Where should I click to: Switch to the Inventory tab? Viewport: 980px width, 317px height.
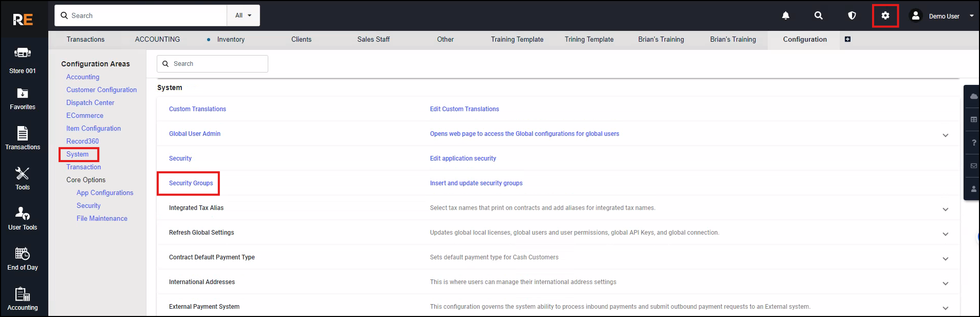(x=230, y=40)
